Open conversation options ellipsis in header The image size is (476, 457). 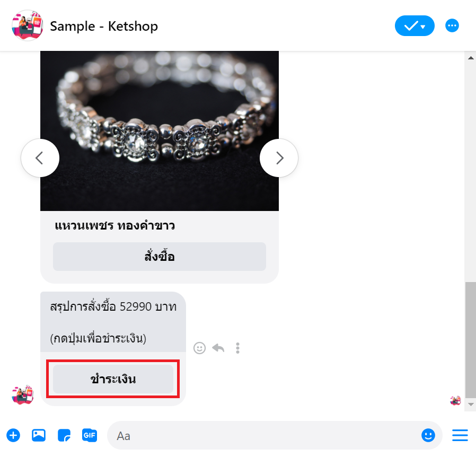click(x=452, y=25)
